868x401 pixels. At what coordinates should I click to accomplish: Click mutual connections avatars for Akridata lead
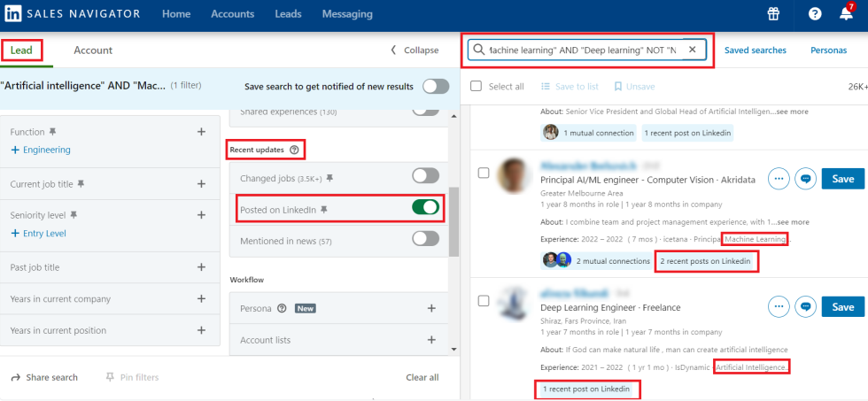coord(557,260)
